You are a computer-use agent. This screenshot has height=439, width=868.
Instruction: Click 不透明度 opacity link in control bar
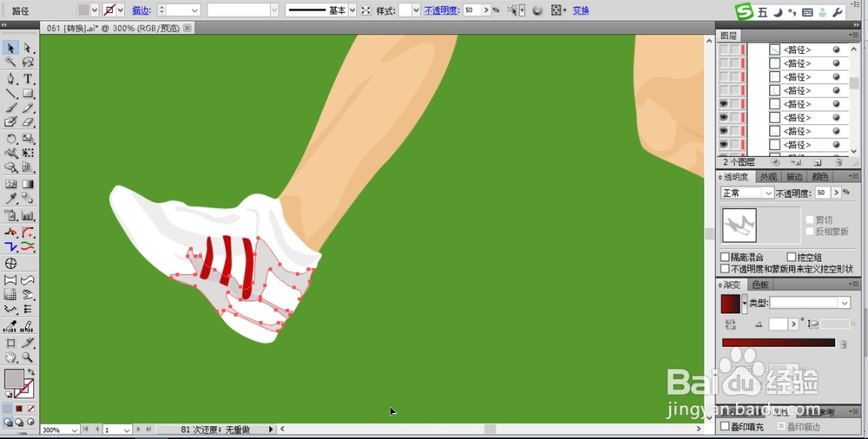[442, 10]
